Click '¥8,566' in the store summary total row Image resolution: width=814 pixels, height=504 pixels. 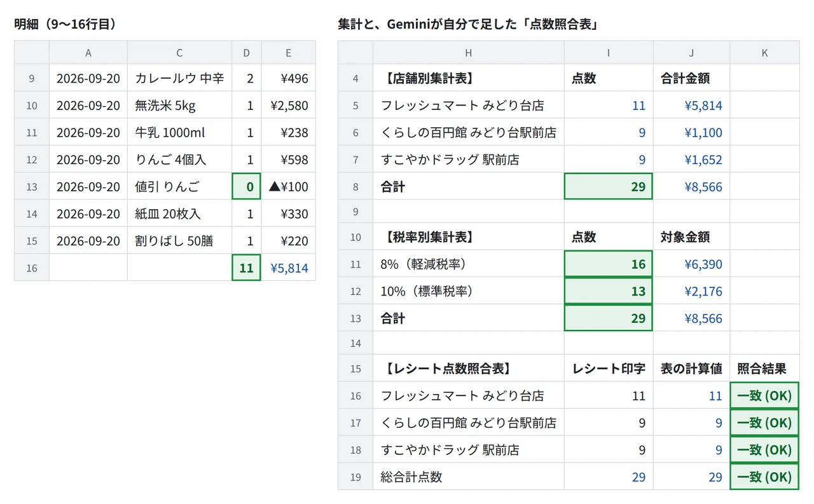(x=691, y=186)
